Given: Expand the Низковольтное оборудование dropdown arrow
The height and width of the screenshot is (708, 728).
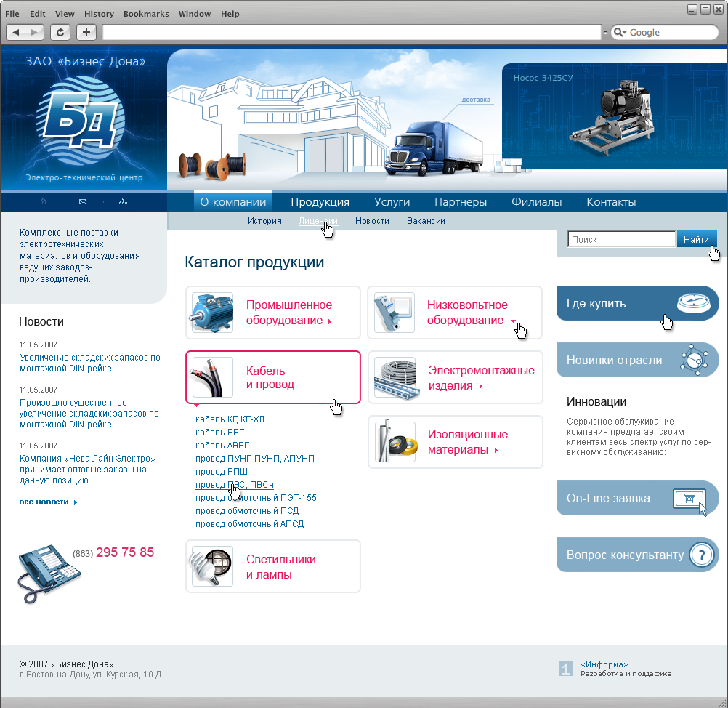Looking at the screenshot, I should (513, 321).
